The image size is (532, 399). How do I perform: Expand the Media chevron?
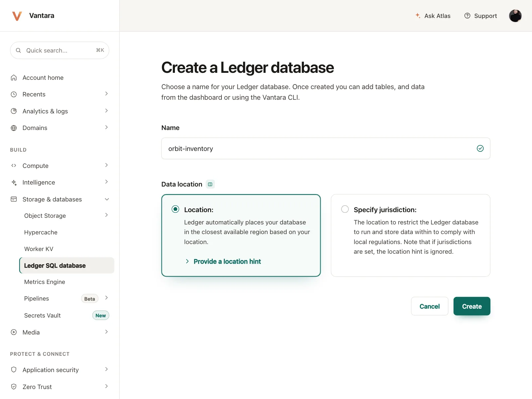click(x=106, y=332)
